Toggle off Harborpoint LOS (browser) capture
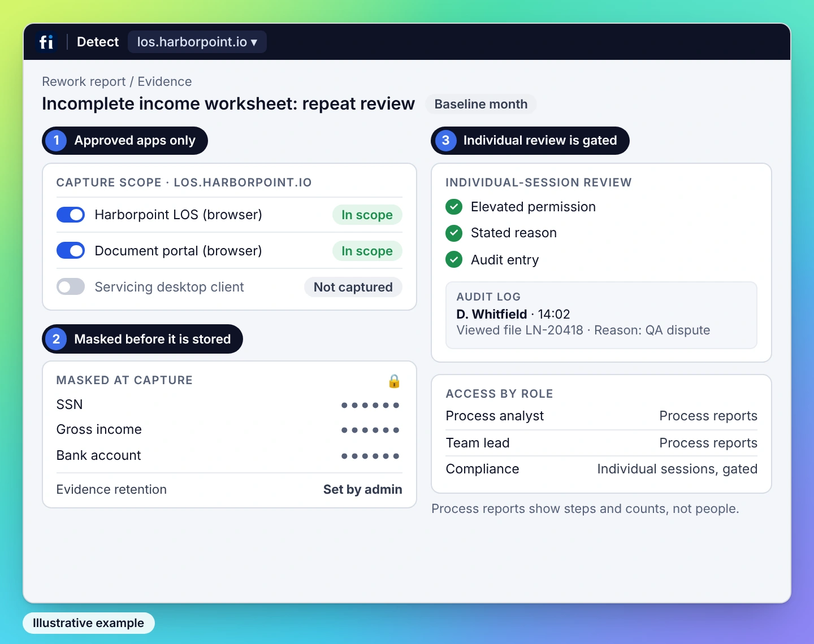 click(71, 215)
